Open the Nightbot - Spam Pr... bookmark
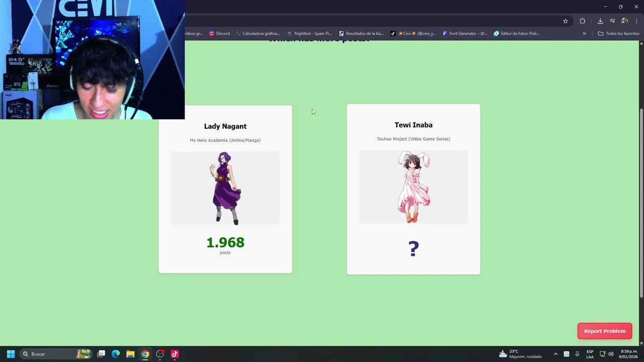 click(x=309, y=34)
